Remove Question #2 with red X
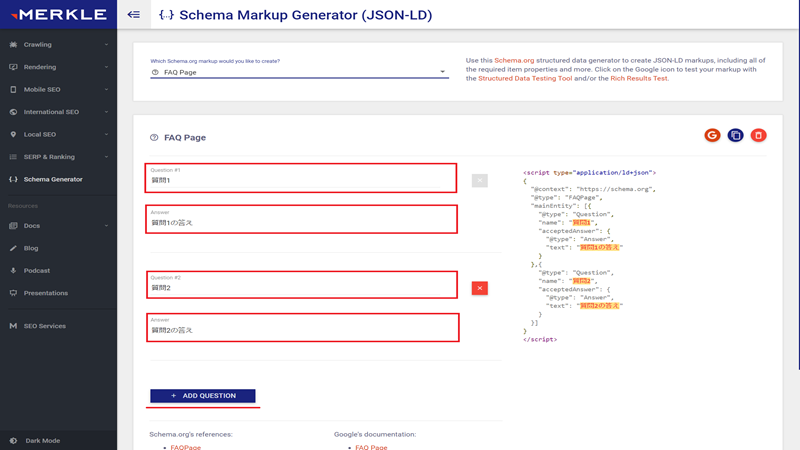 480,288
